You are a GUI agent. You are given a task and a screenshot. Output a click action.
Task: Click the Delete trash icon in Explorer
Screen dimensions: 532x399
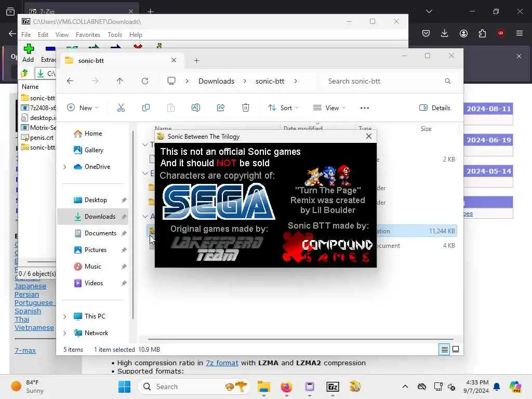pos(246,108)
